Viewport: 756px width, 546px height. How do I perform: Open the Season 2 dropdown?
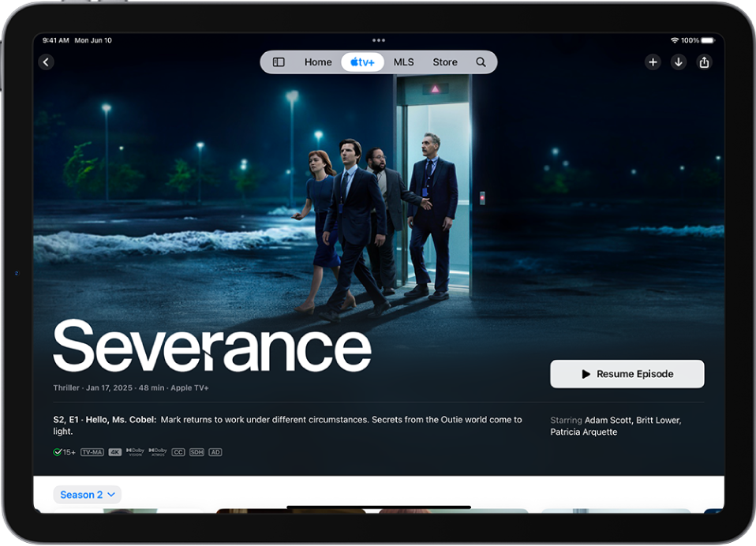[87, 494]
